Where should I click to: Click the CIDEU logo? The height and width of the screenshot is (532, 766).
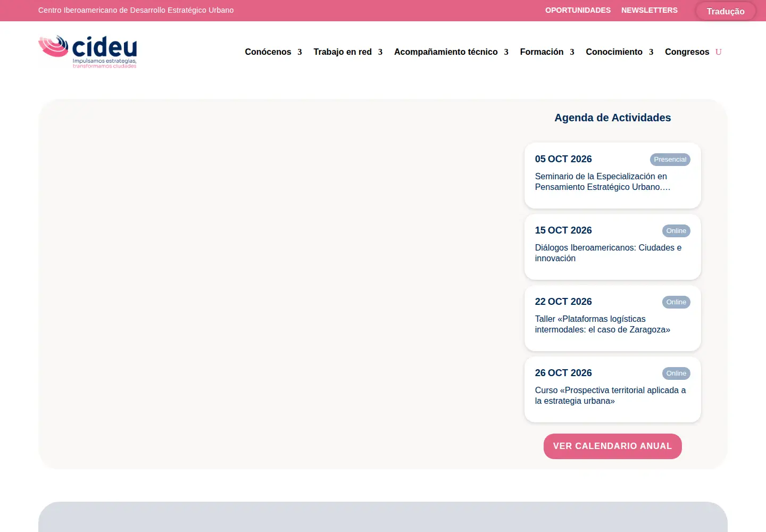(88, 52)
